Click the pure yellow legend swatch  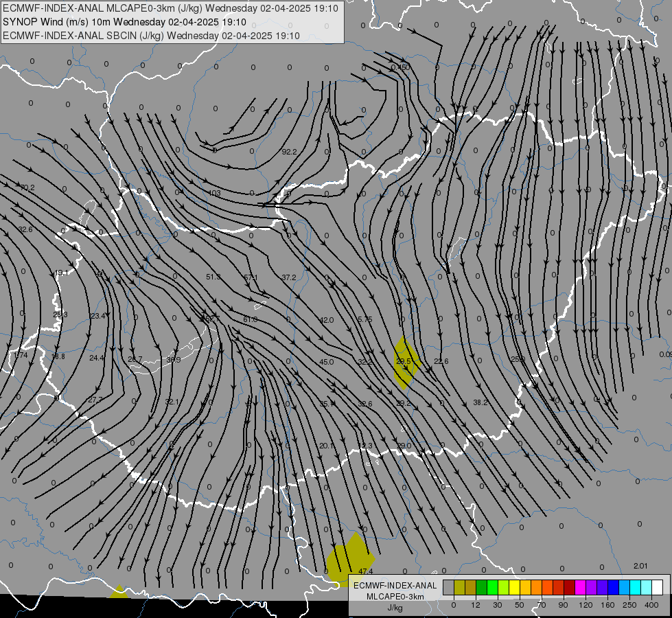pyautogui.click(x=515, y=587)
